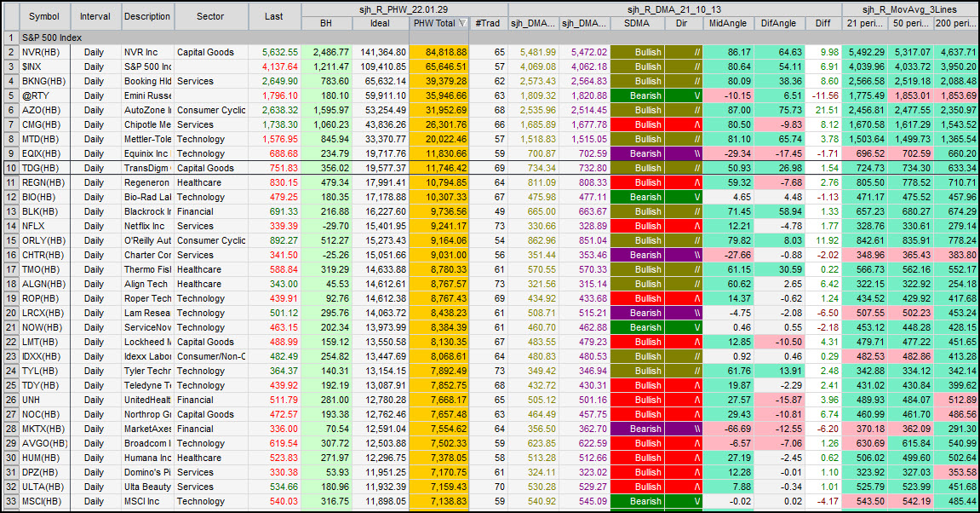Select the LRCX(HB) symbol cell

click(x=45, y=313)
